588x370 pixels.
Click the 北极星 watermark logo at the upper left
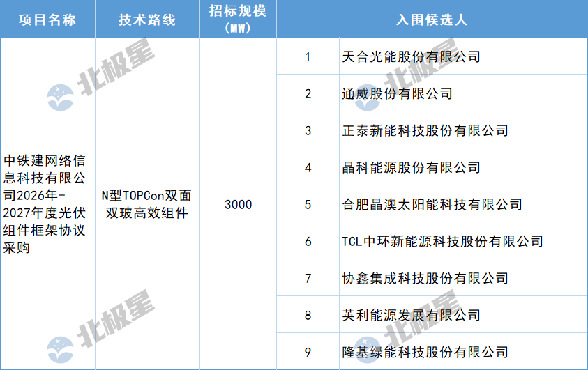pyautogui.click(x=100, y=75)
